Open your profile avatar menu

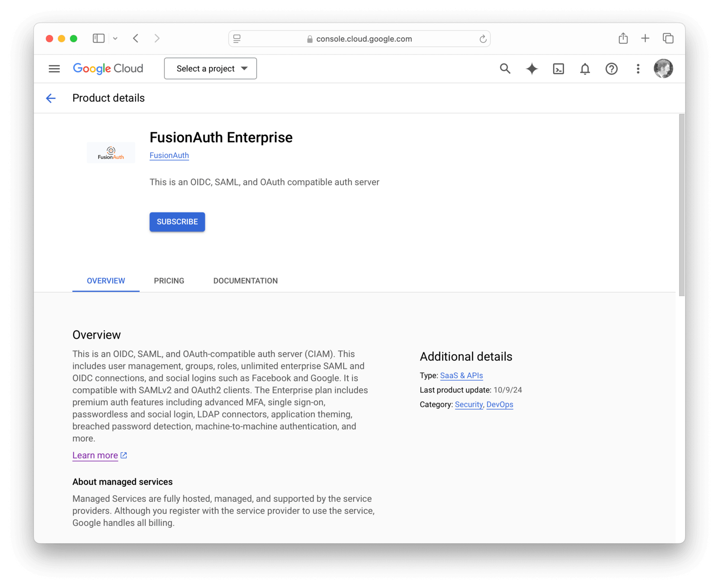tap(663, 68)
